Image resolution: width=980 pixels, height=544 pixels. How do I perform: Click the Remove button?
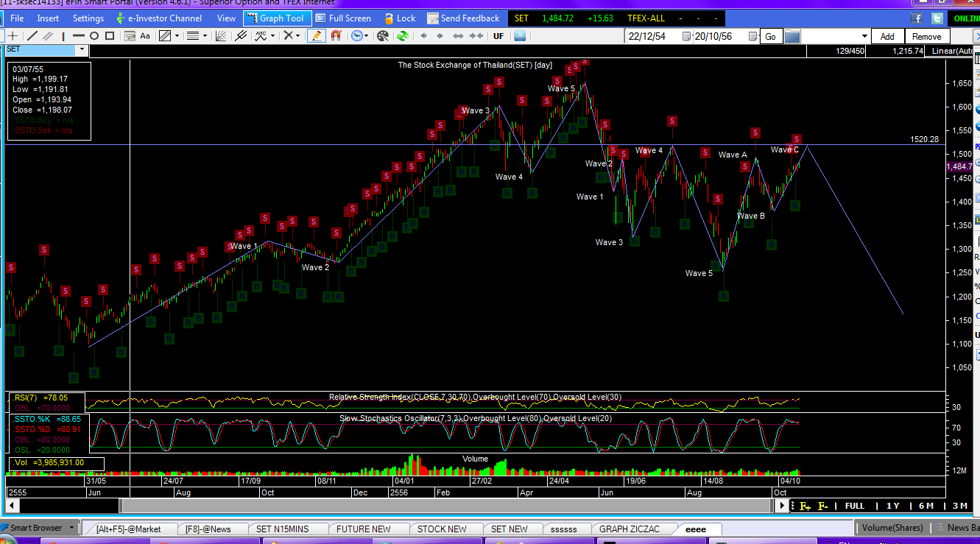[926, 36]
